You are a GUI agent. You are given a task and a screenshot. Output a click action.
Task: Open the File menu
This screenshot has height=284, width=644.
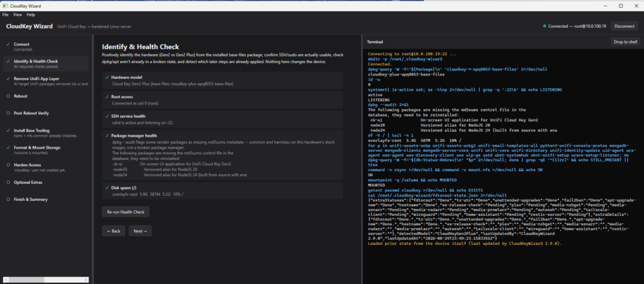5,14
